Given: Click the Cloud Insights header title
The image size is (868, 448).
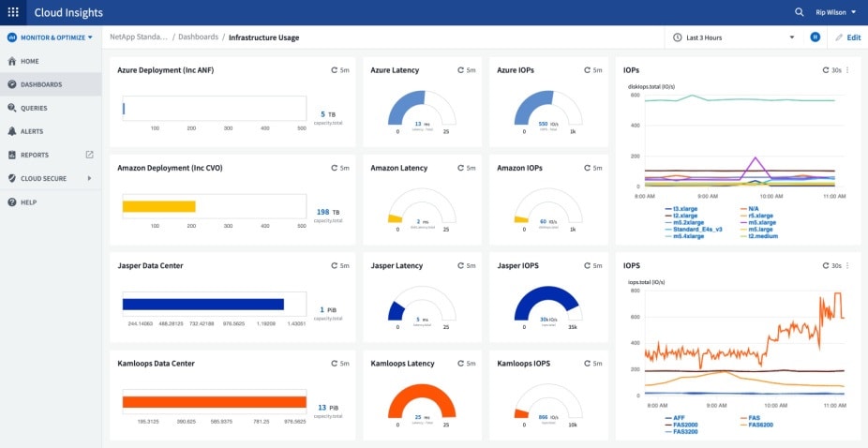Looking at the screenshot, I should tap(68, 12).
